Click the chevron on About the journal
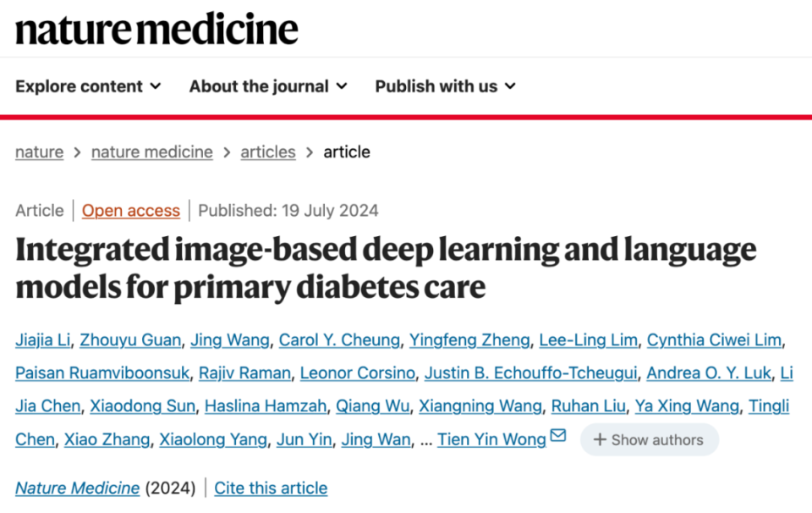Screen dimensions: 812x513 point(342,86)
